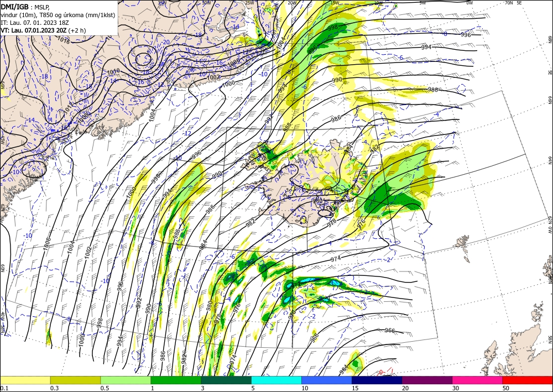Click the olive 0.3–0.5 legend swatch
The height and width of the screenshot is (392, 553).
click(75, 380)
